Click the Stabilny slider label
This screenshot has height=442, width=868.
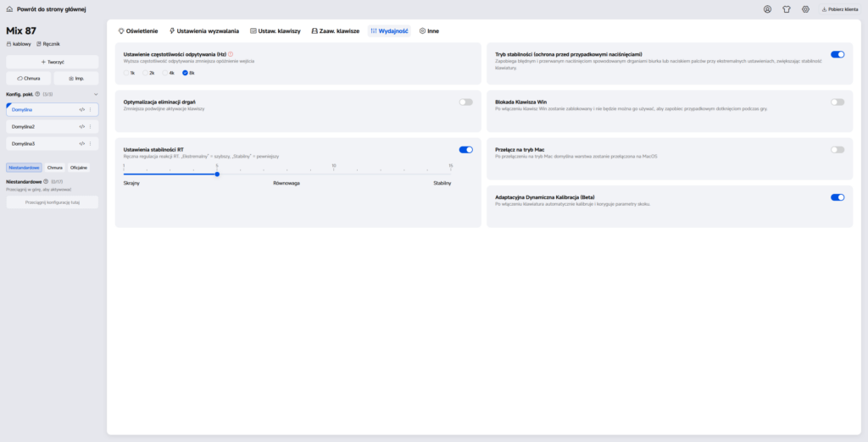pos(442,183)
